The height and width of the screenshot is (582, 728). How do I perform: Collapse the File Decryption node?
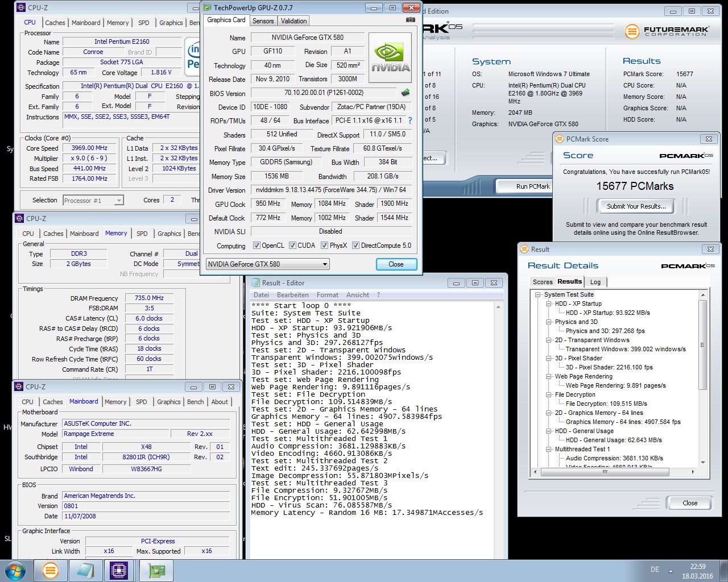point(548,394)
